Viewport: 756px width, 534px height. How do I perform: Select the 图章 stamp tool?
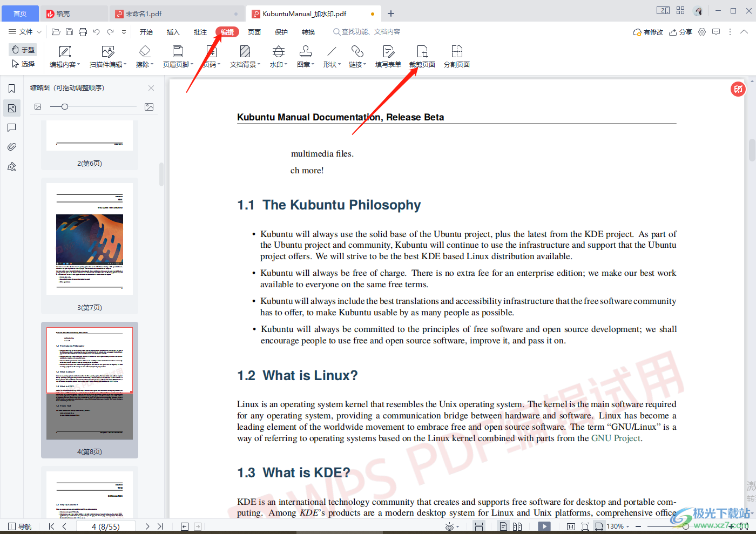[306, 57]
